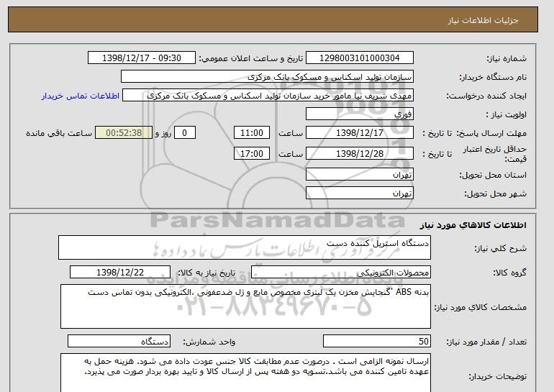Screen dimensions: 554x392
Task: Click the label نام دستگاه خریدار
Action: click(x=493, y=77)
